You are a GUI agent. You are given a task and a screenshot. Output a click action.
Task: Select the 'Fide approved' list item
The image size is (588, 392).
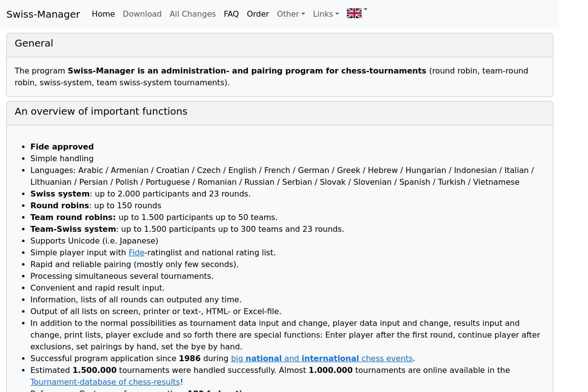tap(62, 147)
